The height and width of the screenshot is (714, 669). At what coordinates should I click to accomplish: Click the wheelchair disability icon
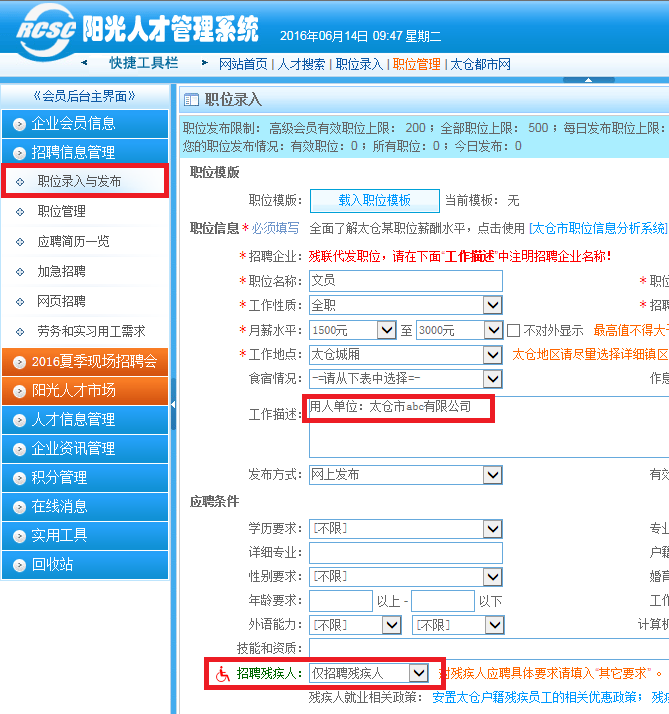pyautogui.click(x=221, y=674)
